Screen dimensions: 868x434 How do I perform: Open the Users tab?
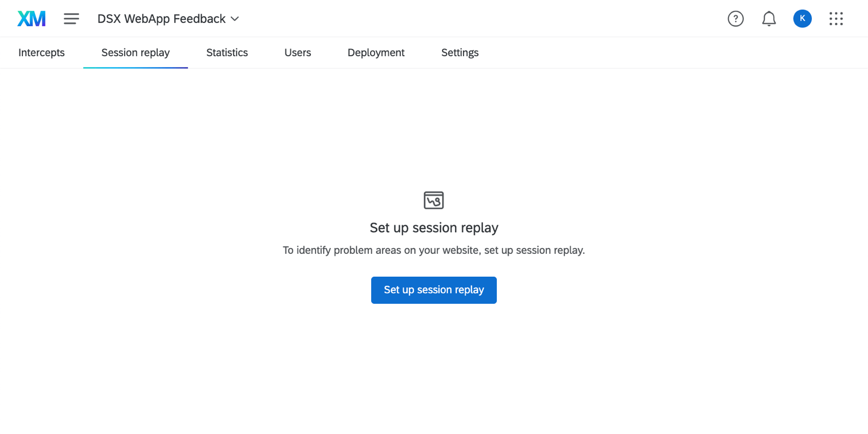298,53
